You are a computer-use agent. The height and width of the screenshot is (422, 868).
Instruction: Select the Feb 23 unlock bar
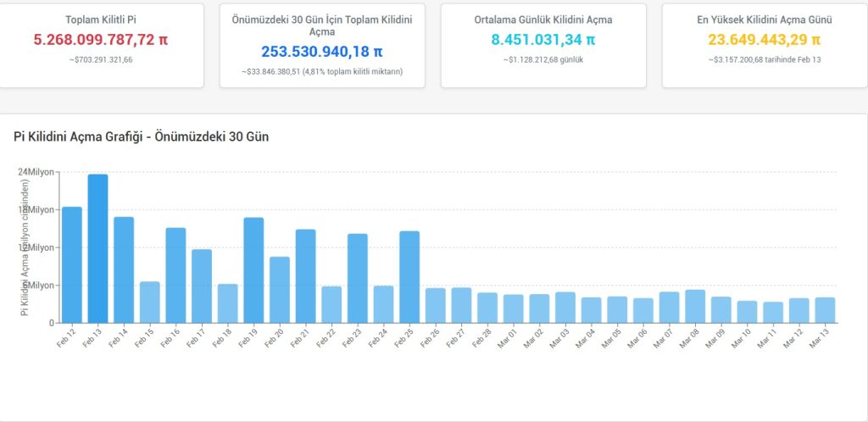point(357,278)
